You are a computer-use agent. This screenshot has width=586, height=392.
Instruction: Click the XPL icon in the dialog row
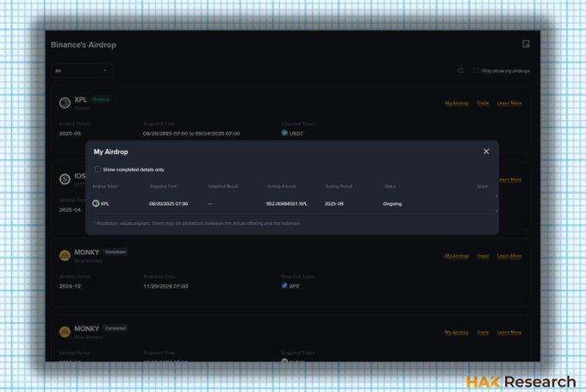tap(96, 203)
